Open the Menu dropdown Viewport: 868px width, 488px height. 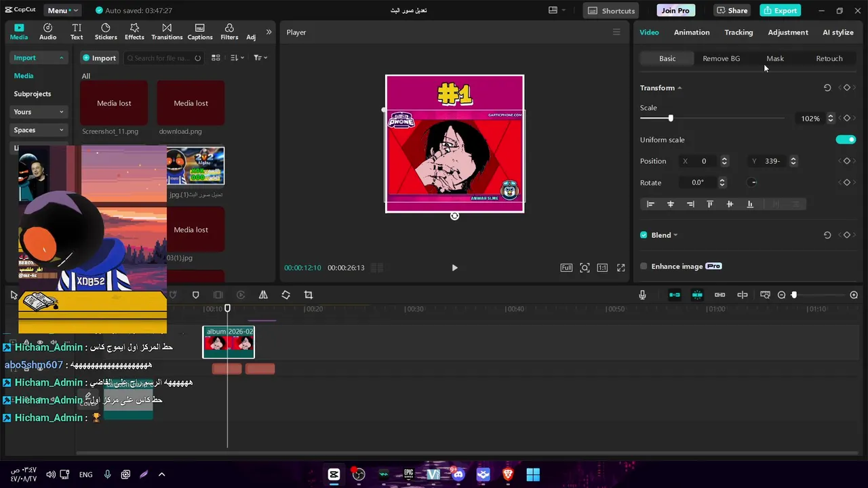62,10
